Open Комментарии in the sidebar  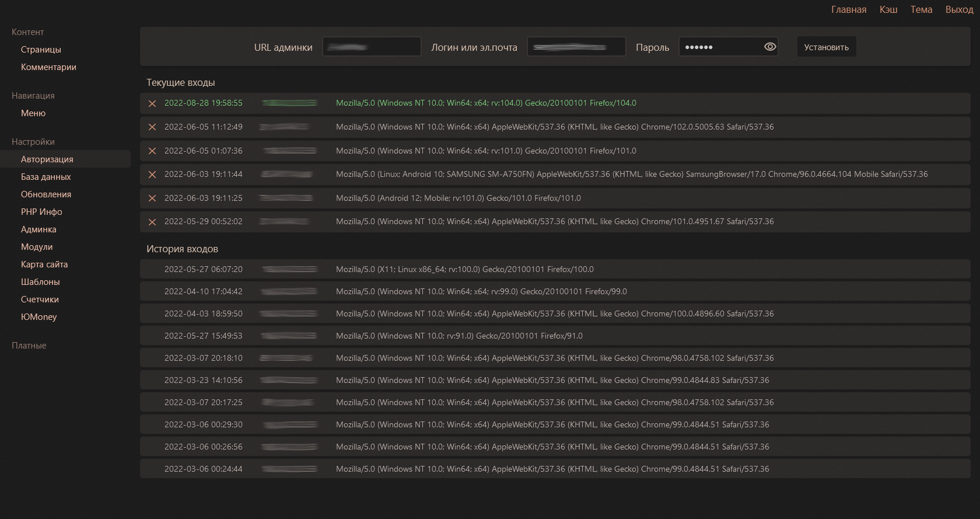tap(48, 67)
